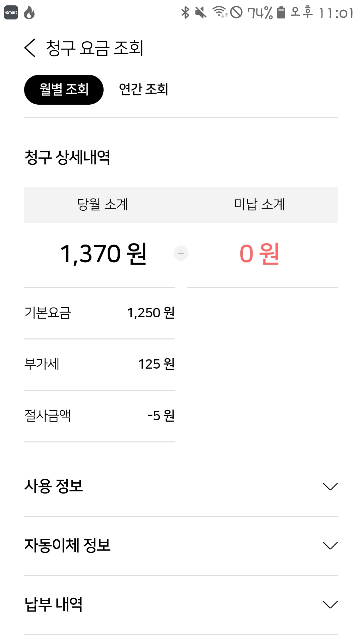Tap the 1,370 원 monthly subtotal amount
Viewport: 362px width, 644px height.
pos(103,254)
